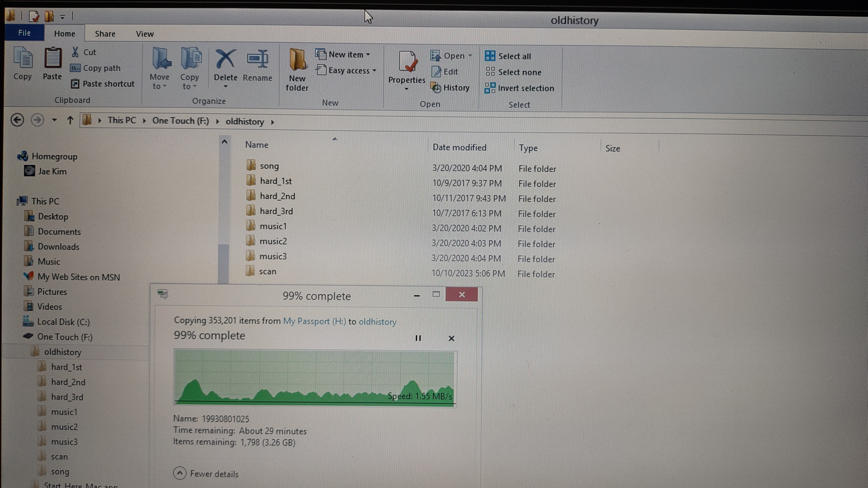Viewport: 868px width, 488px height.
Task: Click One Touch (F:) in address bar
Action: click(x=181, y=121)
